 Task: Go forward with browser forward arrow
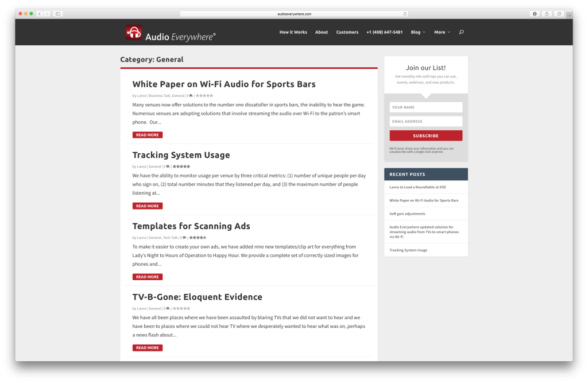[x=47, y=14]
